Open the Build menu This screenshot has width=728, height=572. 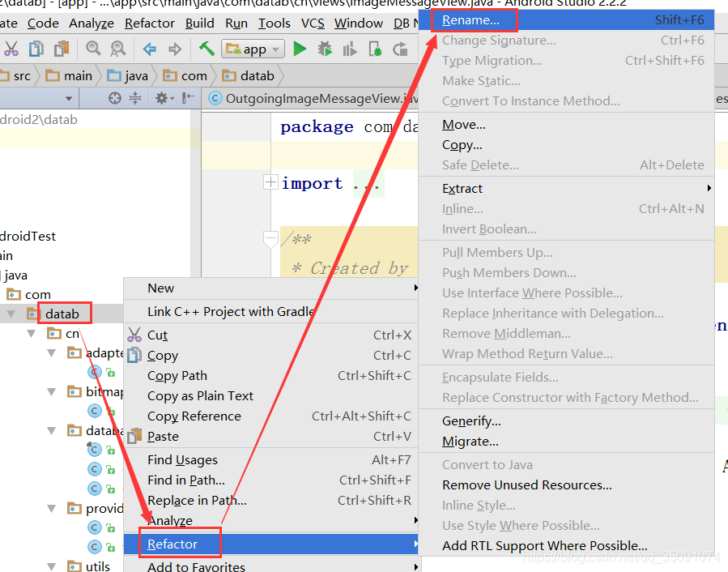200,23
